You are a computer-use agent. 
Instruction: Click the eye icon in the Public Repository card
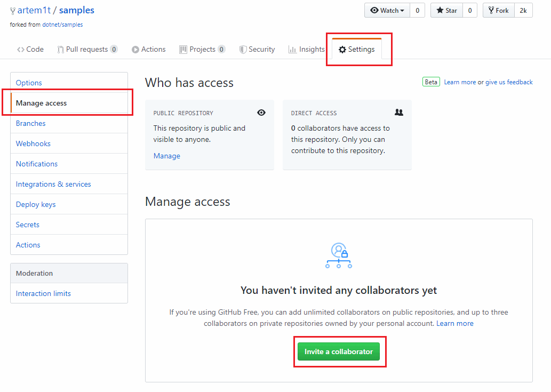coord(261,113)
